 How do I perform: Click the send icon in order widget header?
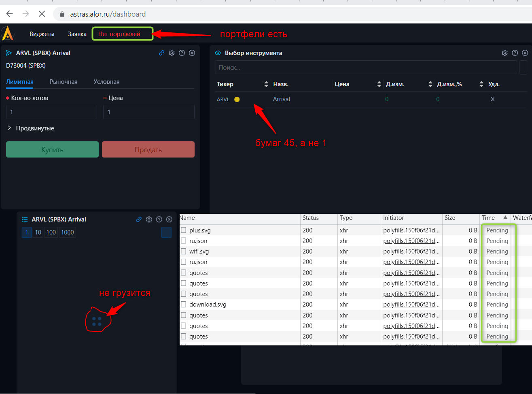point(9,53)
